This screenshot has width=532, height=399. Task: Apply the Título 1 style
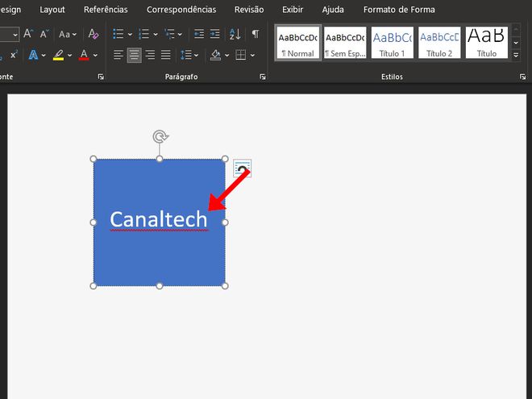[x=393, y=43]
